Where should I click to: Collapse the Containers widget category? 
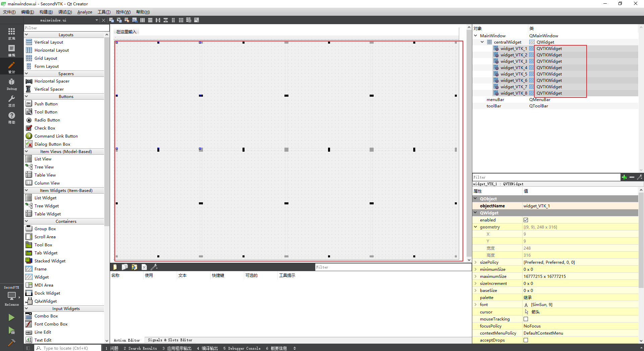26,221
